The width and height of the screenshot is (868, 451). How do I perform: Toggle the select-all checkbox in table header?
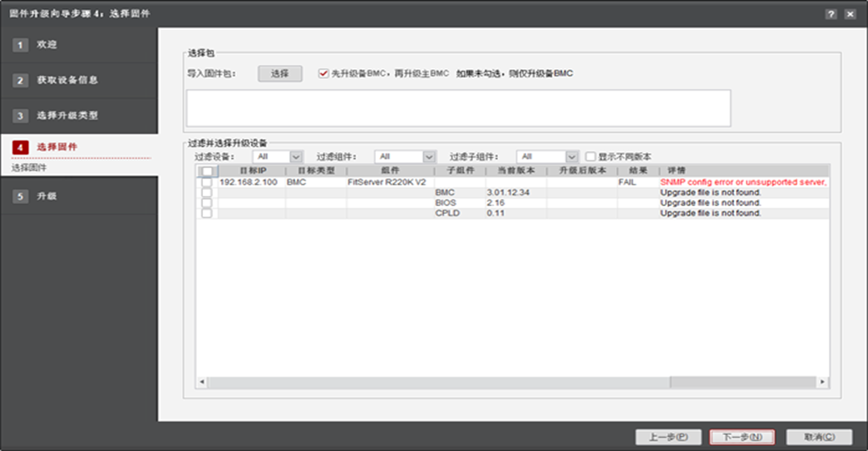tap(206, 171)
